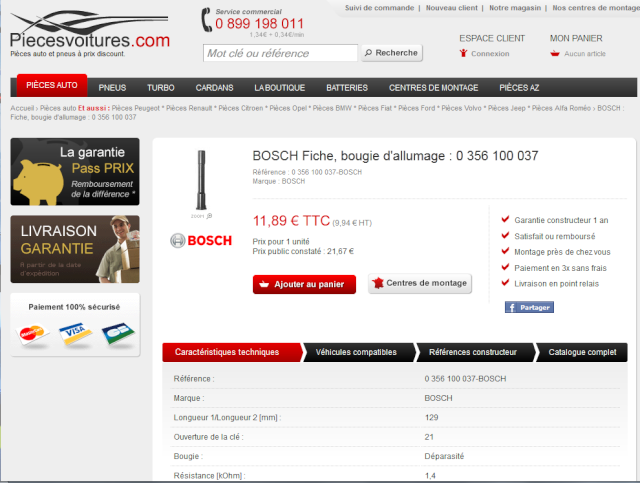Viewport: 640px width, 483px height.
Task: Click the Espace Client heading
Action: 492,38
